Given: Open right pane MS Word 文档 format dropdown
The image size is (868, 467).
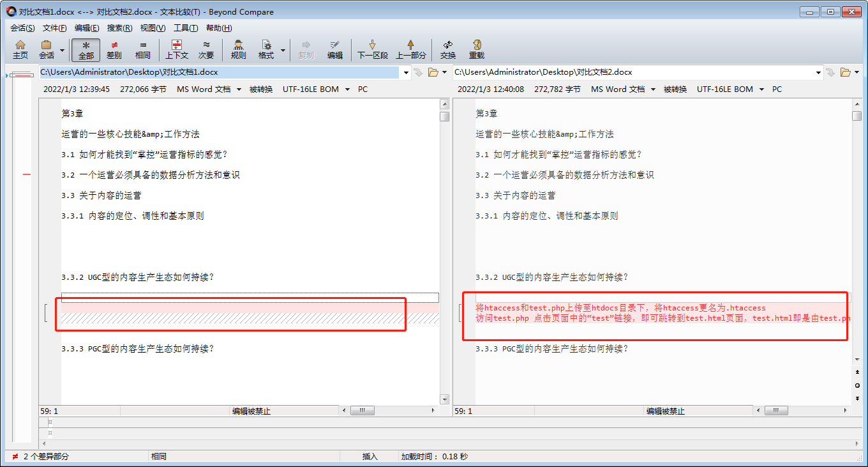Looking at the screenshot, I should pos(623,89).
